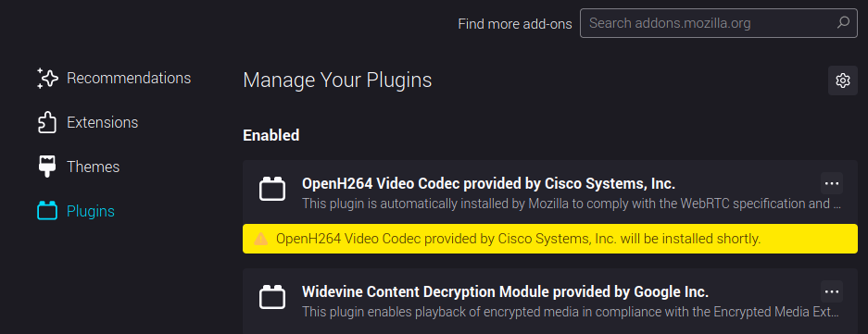The width and height of the screenshot is (868, 334).
Task: Click the OpenH264 plugin brick icon
Action: (272, 189)
